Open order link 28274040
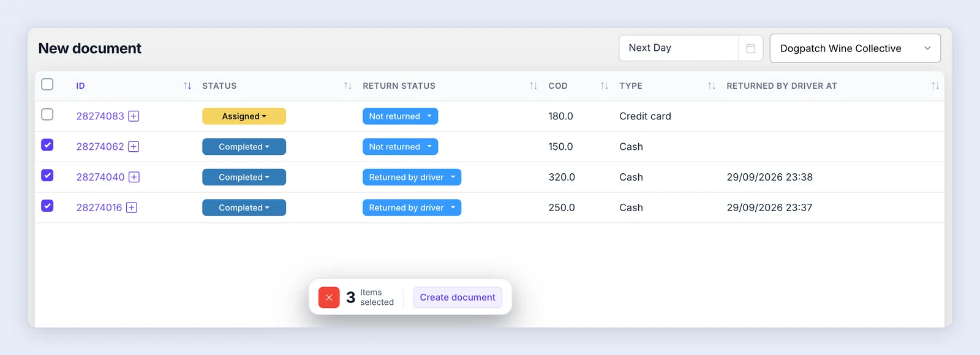This screenshot has width=980, height=355. pyautogui.click(x=100, y=177)
